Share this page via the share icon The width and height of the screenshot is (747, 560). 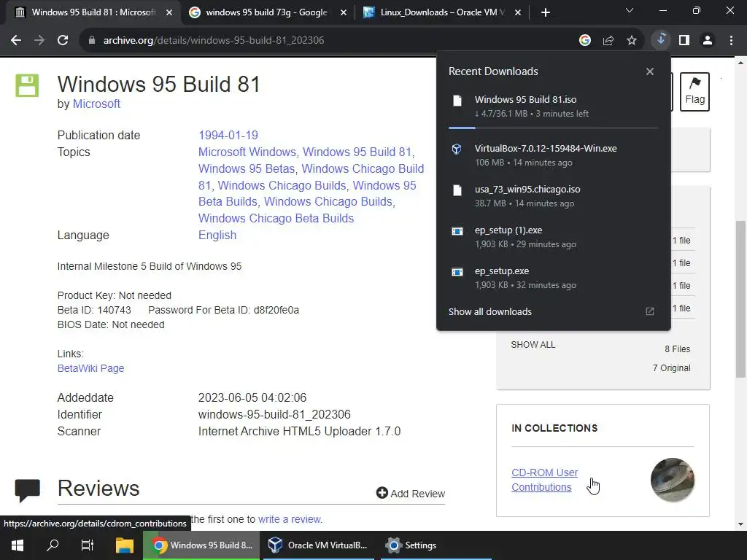pos(608,41)
